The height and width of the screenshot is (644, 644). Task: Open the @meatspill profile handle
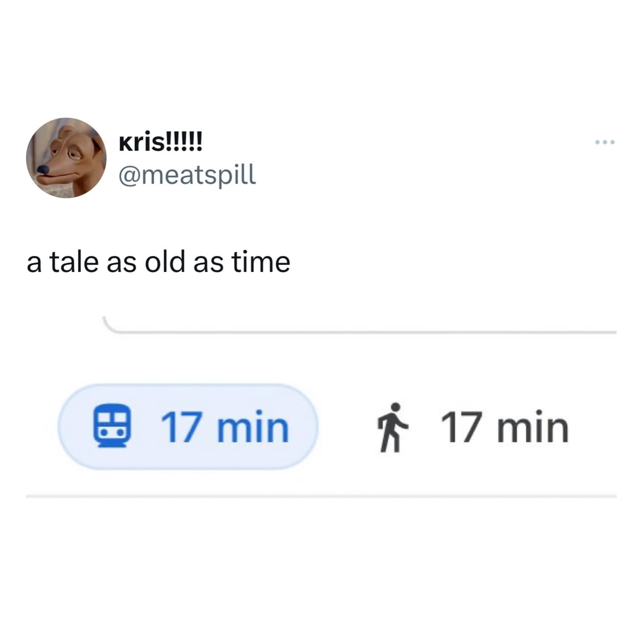tap(187, 174)
